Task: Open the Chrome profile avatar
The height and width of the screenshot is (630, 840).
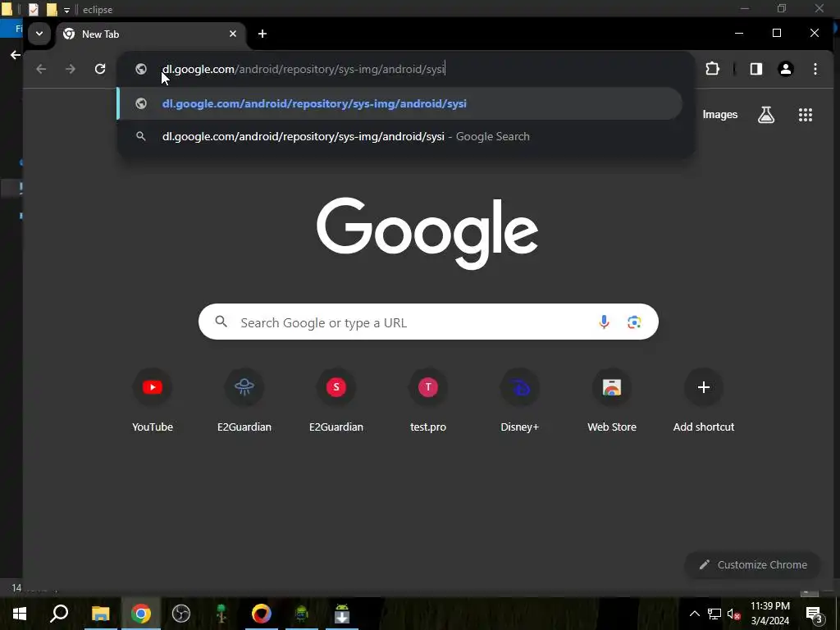Action: [785, 69]
